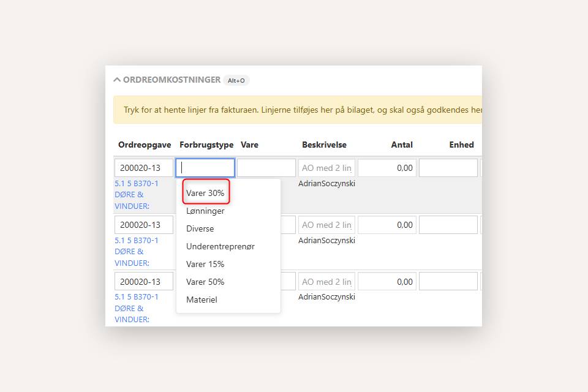Screen dimensions: 588x392
Task: Click the second row Ordreopgave field
Action: (x=144, y=225)
